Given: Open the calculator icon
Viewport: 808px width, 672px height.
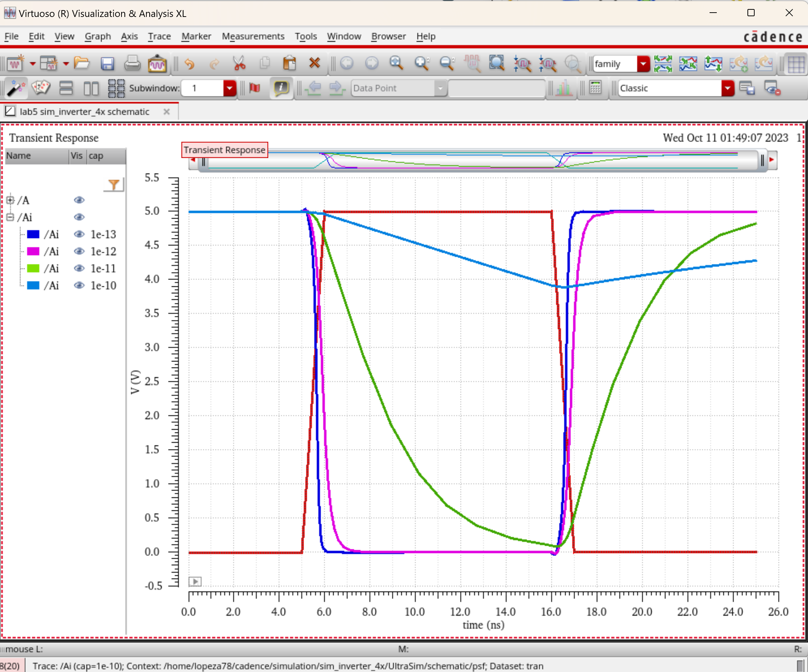Looking at the screenshot, I should coord(595,88).
